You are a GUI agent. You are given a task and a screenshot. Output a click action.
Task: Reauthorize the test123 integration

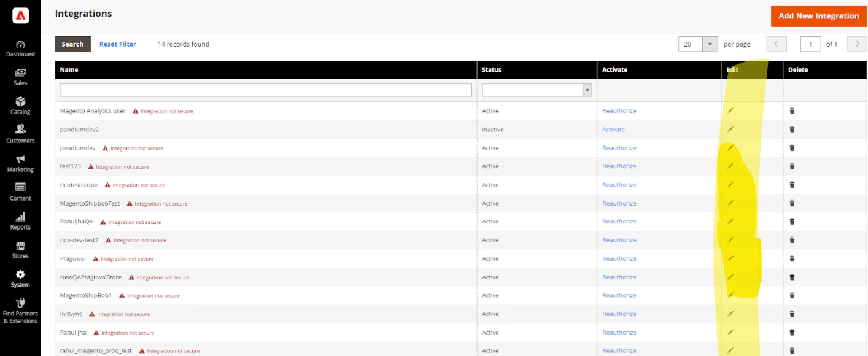click(619, 166)
